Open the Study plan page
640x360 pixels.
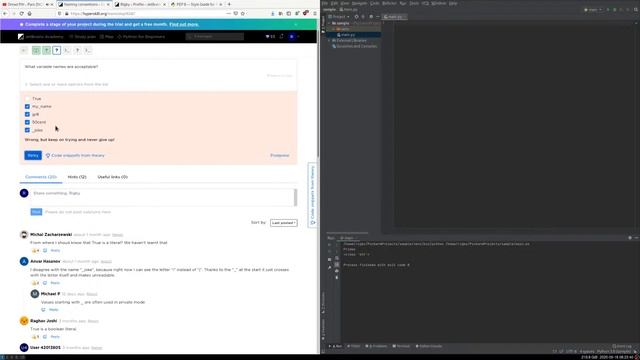(x=82, y=37)
